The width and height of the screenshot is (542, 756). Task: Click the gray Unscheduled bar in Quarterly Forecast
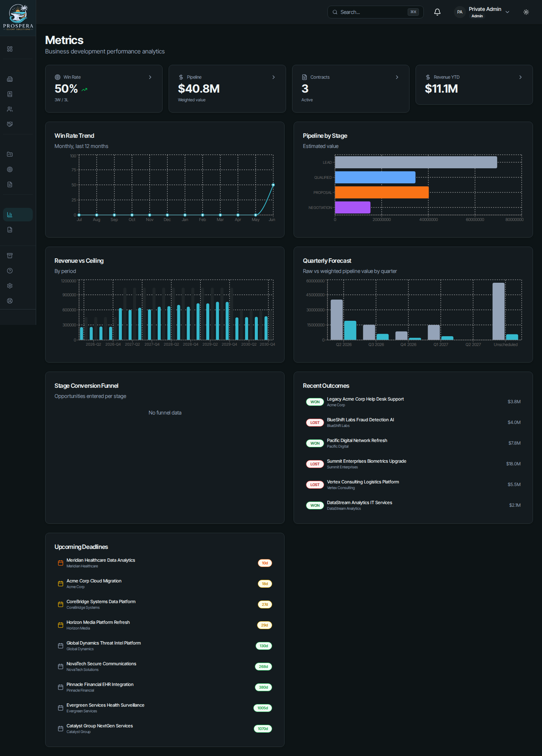point(499,311)
